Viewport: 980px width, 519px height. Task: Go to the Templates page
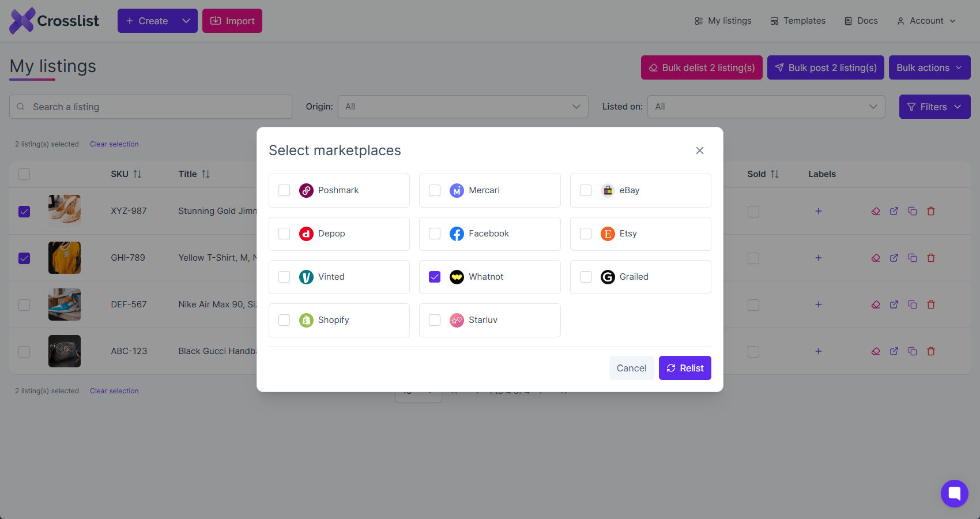(798, 21)
